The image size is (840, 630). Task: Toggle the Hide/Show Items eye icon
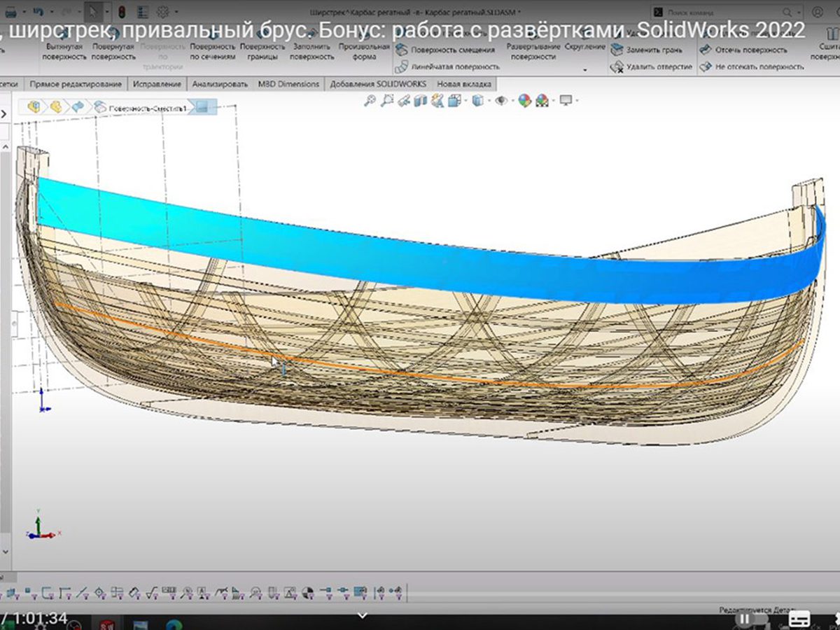point(501,101)
